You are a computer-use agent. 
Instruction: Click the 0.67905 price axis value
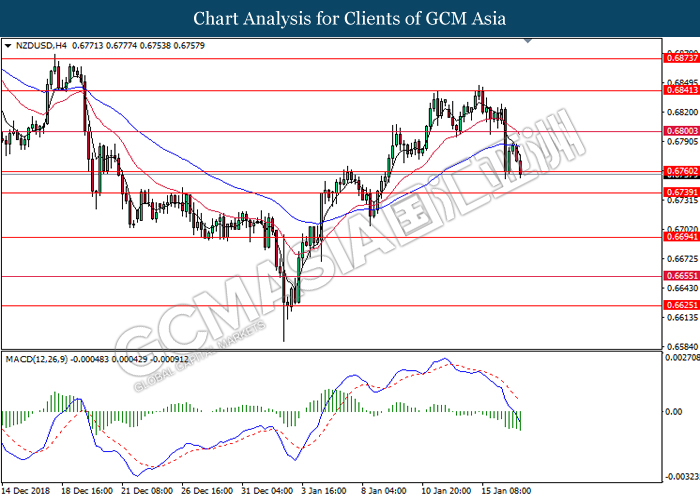click(x=682, y=142)
